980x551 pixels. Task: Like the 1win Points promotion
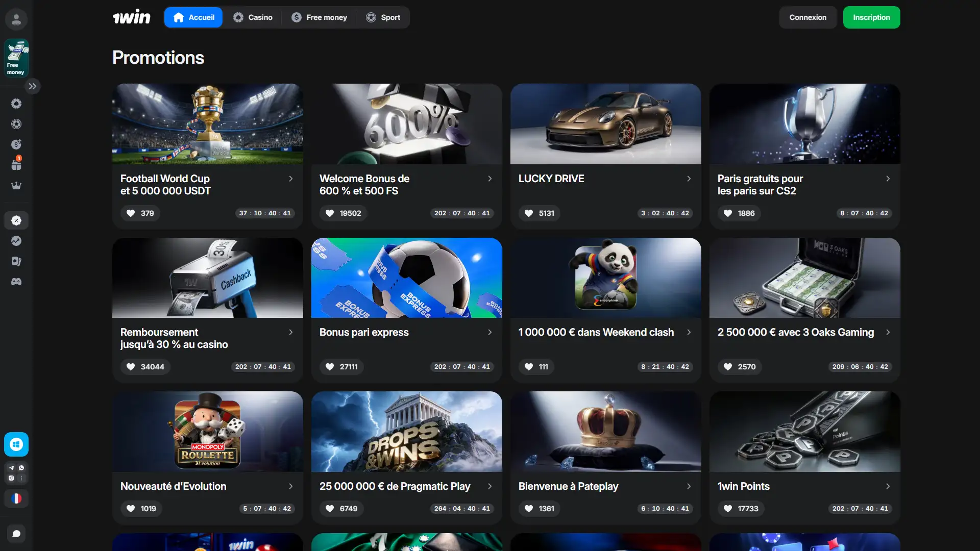(741, 509)
